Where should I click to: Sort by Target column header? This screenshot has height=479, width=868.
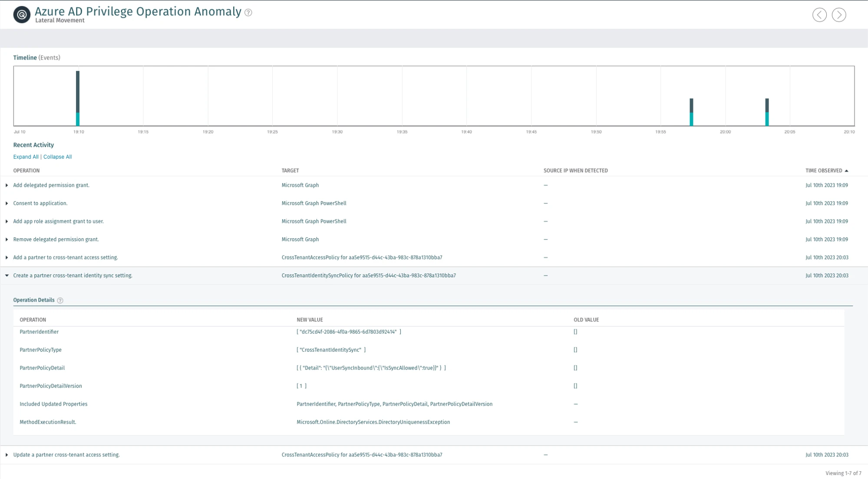click(x=290, y=171)
